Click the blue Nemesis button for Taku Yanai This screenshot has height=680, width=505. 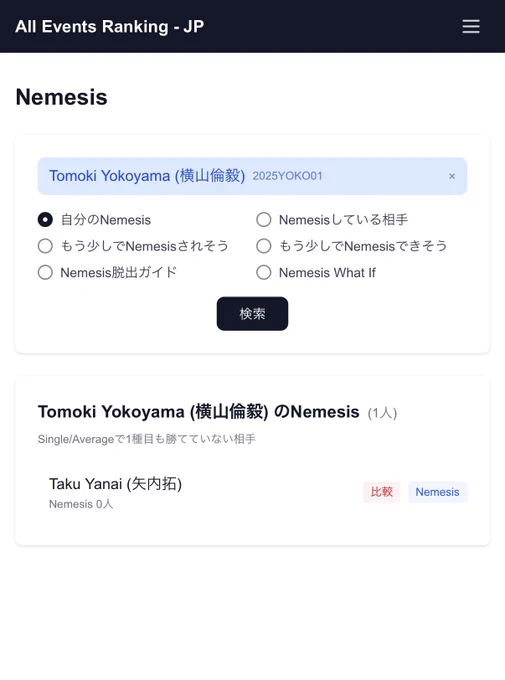pyautogui.click(x=437, y=492)
